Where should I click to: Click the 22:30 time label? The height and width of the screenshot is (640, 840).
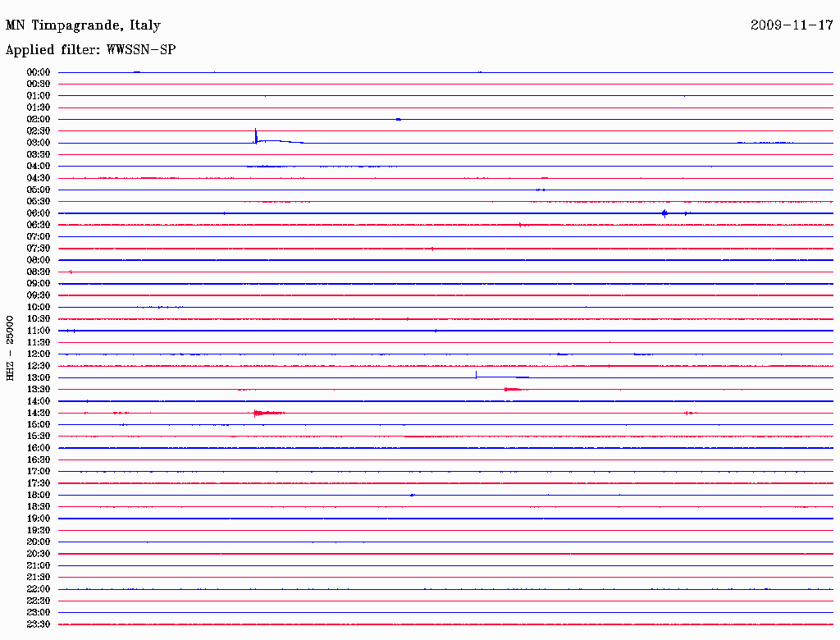click(39, 601)
